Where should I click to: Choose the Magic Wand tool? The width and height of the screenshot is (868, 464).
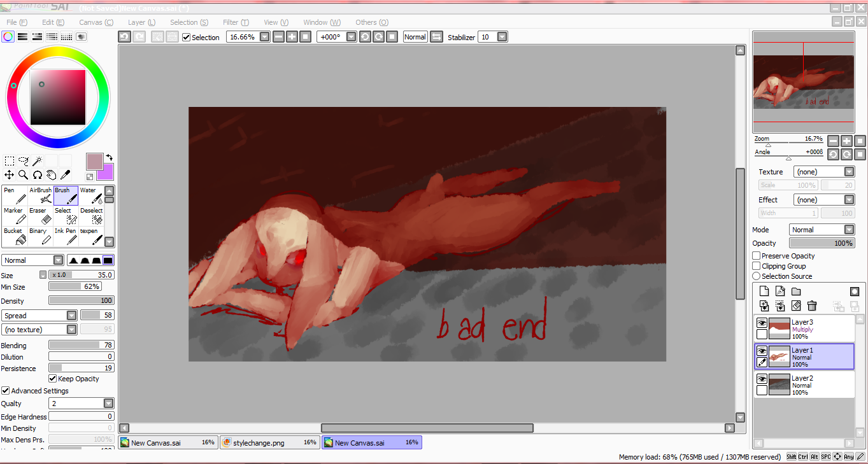[37, 160]
